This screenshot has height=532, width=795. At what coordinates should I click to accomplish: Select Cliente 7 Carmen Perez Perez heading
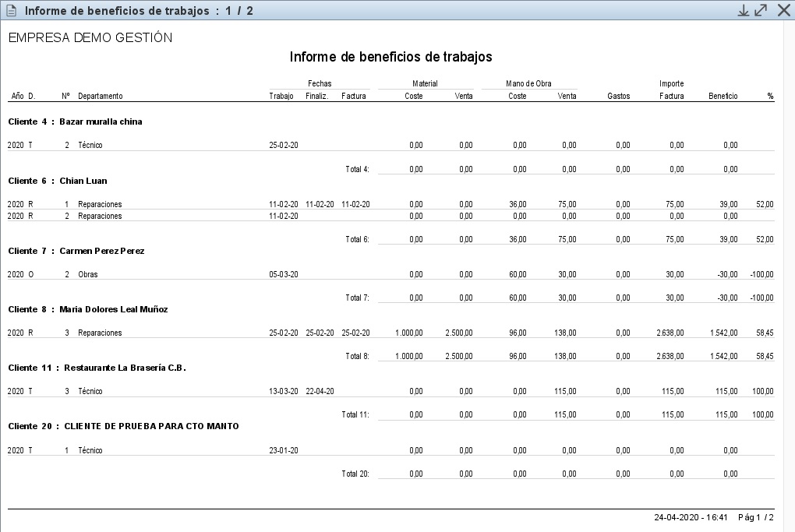76,251
